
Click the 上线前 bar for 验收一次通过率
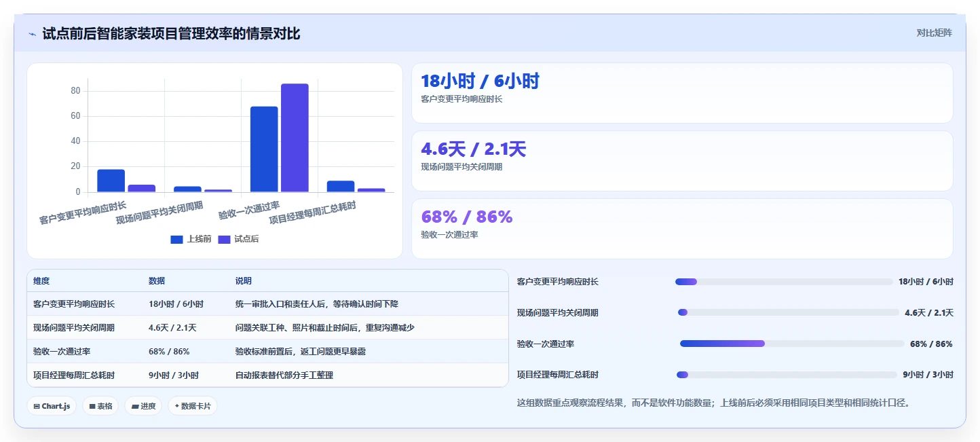pyautogui.click(x=264, y=149)
